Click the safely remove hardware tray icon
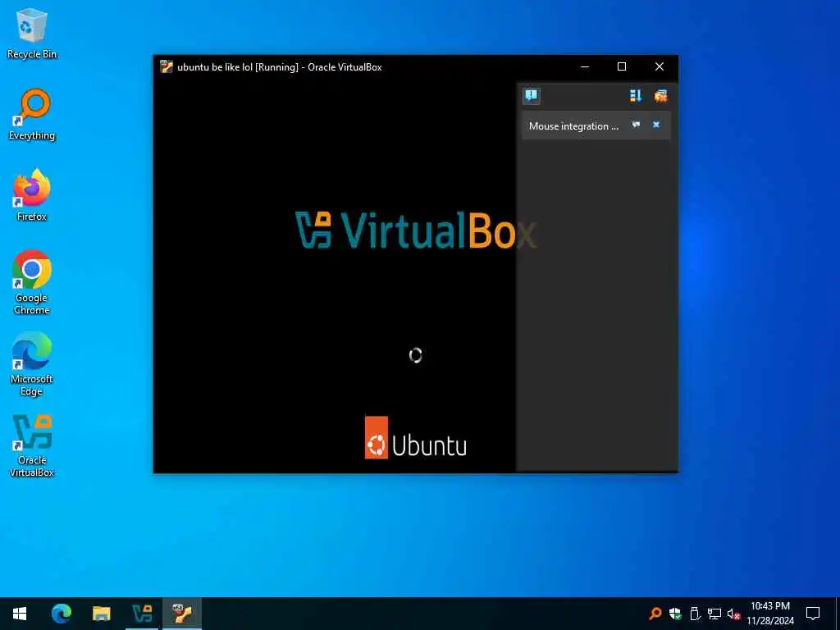The width and height of the screenshot is (840, 630). click(x=695, y=614)
